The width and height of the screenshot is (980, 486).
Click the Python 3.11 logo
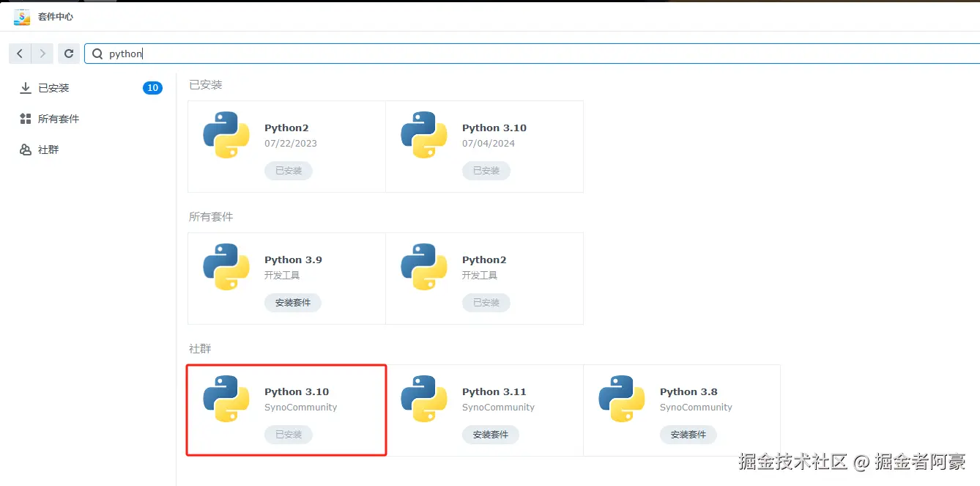coord(424,399)
